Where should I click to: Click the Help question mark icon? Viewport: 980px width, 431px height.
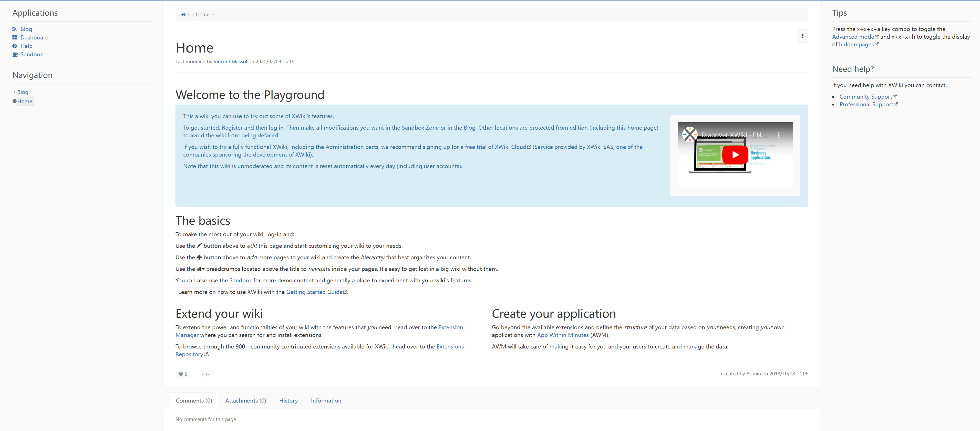pyautogui.click(x=14, y=46)
